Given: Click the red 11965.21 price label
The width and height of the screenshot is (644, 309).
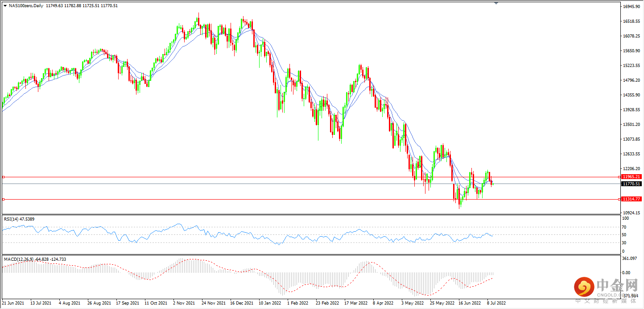Looking at the screenshot, I should click(632, 177).
